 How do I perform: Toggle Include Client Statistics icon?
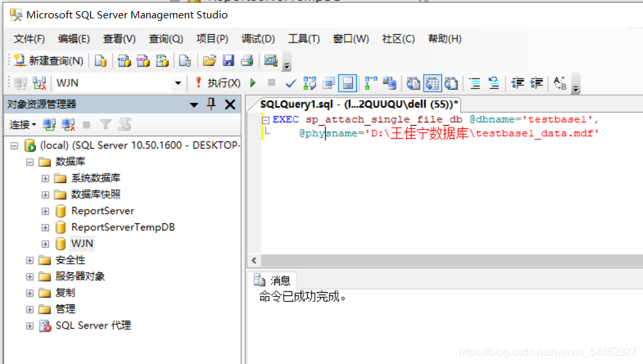(x=390, y=83)
